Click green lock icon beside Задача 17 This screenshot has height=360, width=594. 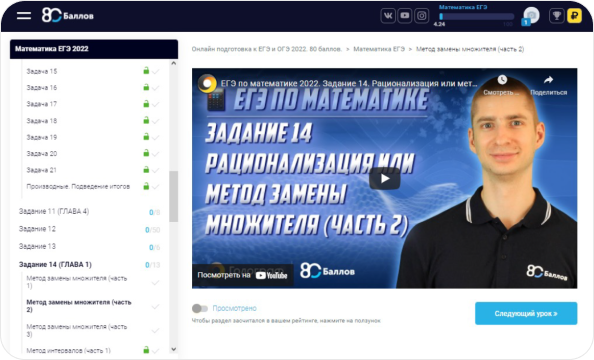(x=146, y=103)
